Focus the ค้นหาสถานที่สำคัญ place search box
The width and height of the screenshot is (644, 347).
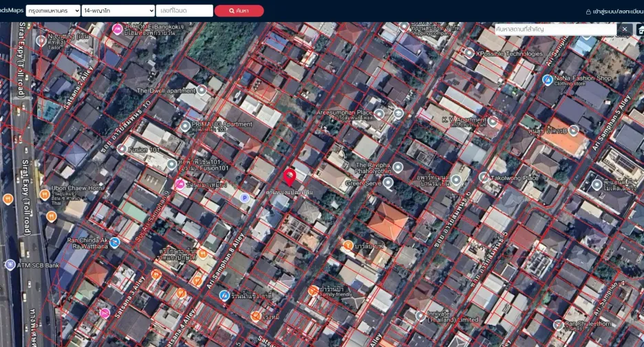click(x=555, y=29)
